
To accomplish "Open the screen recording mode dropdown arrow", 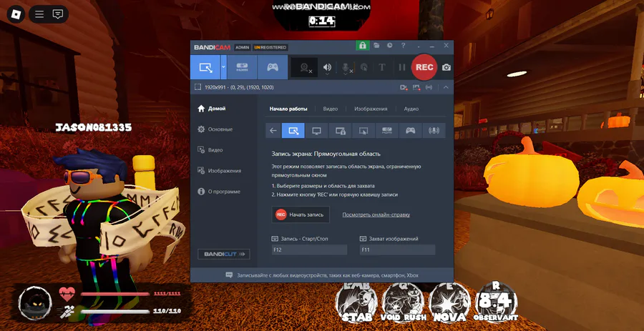I will tap(224, 67).
